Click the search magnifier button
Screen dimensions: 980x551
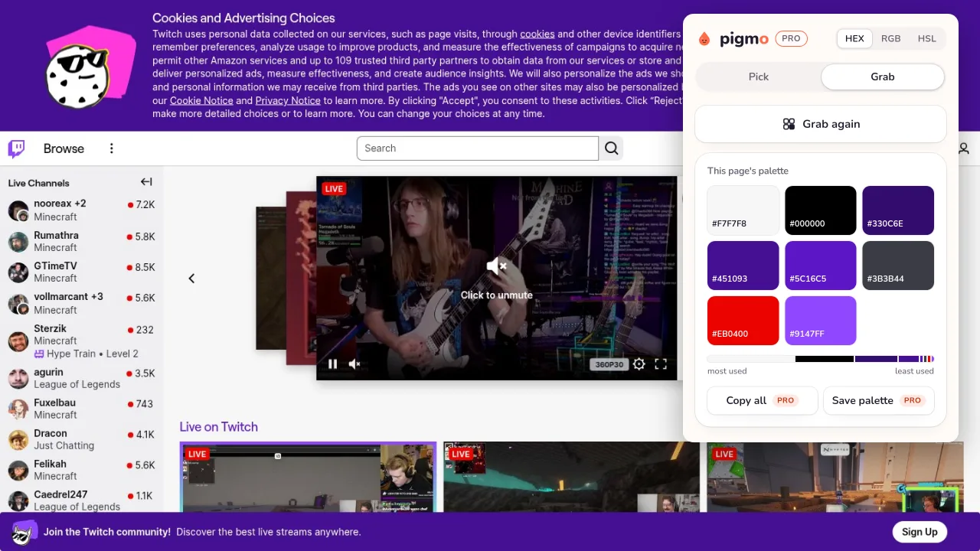[x=612, y=148]
